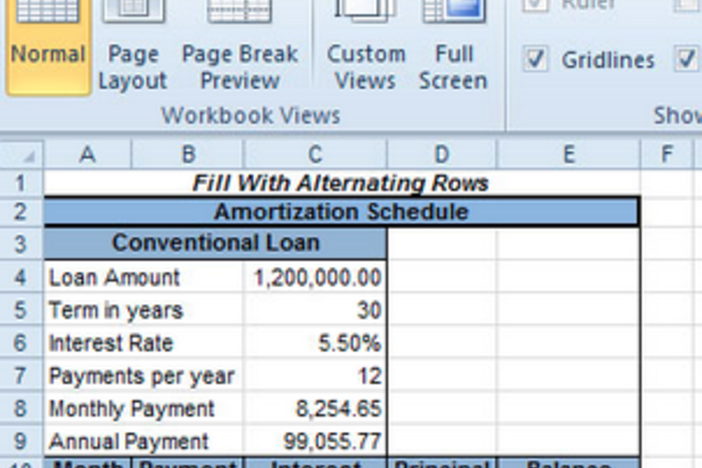Select row 8 header
This screenshot has width=702, height=468.
click(21, 408)
